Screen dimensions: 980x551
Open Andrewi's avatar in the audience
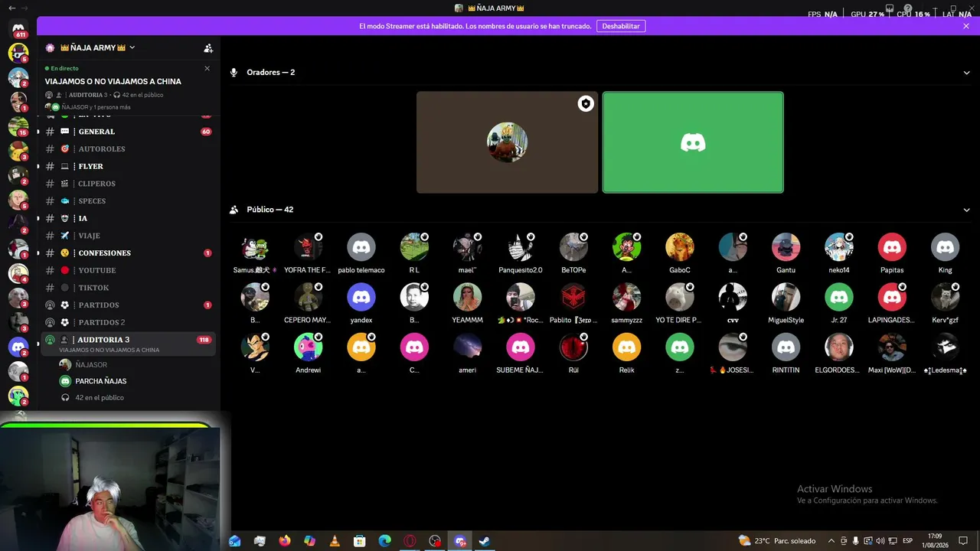(x=308, y=347)
